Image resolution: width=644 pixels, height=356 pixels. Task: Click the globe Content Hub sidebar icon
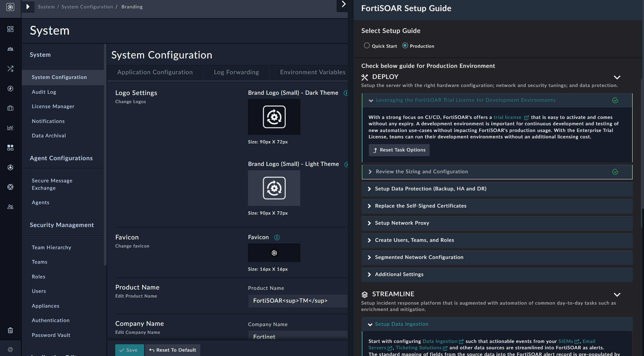click(x=10, y=187)
